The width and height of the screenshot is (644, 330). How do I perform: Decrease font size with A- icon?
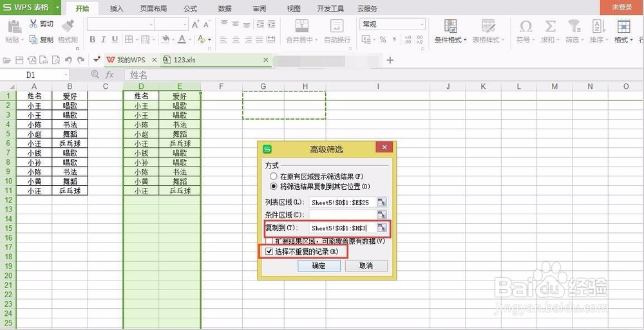tap(207, 24)
